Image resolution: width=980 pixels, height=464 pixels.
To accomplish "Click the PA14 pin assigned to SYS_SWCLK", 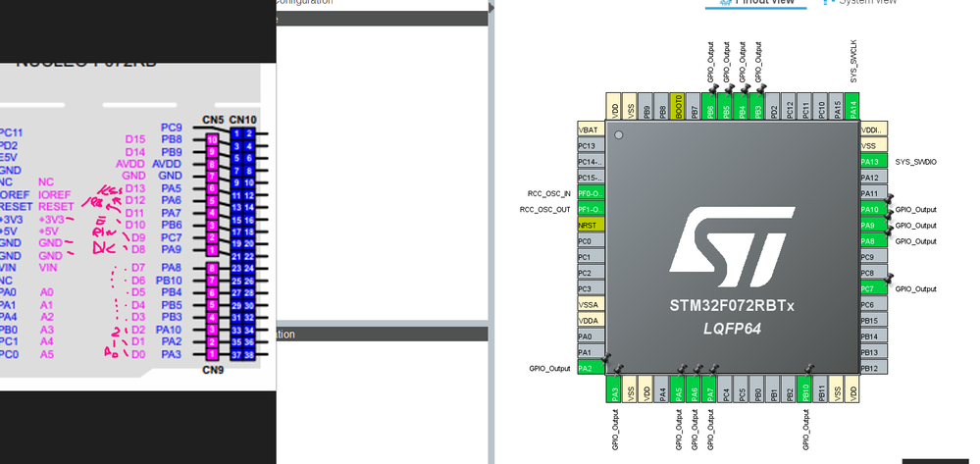I will click(853, 107).
